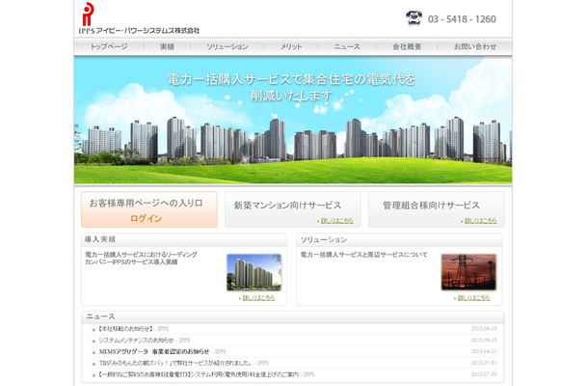Open the 新築マンション向けサービス box
The height and width of the screenshot is (386, 588).
pos(293,209)
